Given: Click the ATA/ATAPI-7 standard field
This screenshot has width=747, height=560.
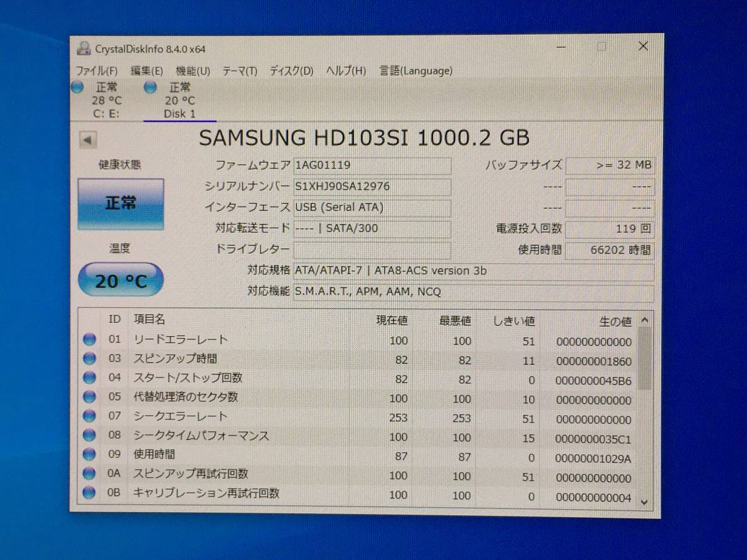Looking at the screenshot, I should click(x=474, y=271).
